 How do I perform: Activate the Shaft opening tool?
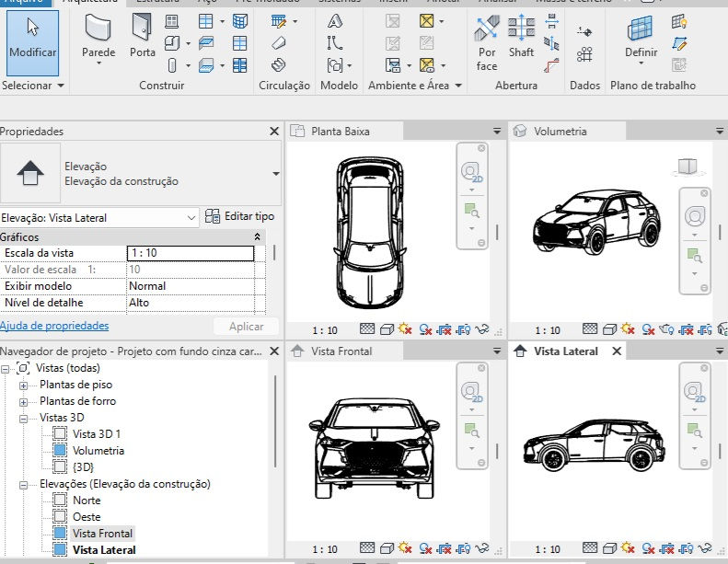pos(521,36)
